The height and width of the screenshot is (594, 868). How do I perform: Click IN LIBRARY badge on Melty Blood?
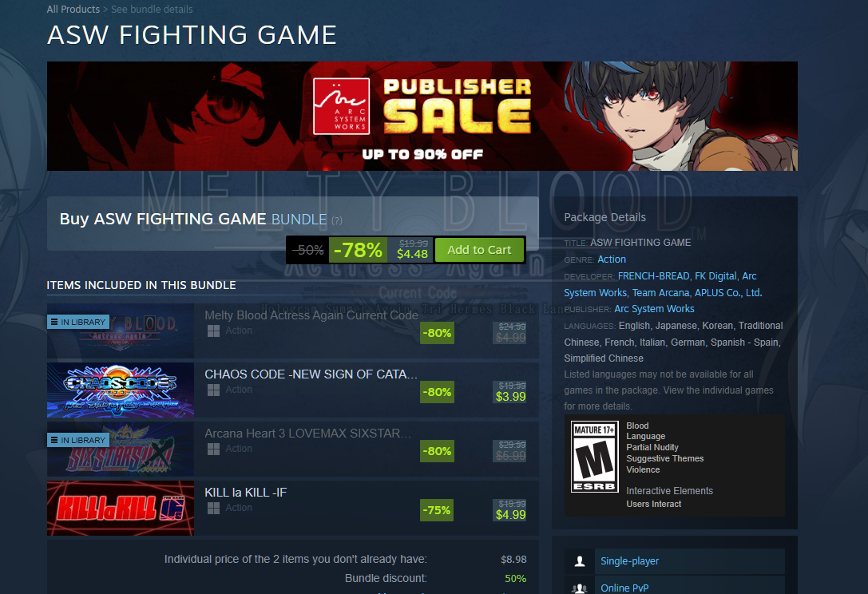tap(78, 322)
